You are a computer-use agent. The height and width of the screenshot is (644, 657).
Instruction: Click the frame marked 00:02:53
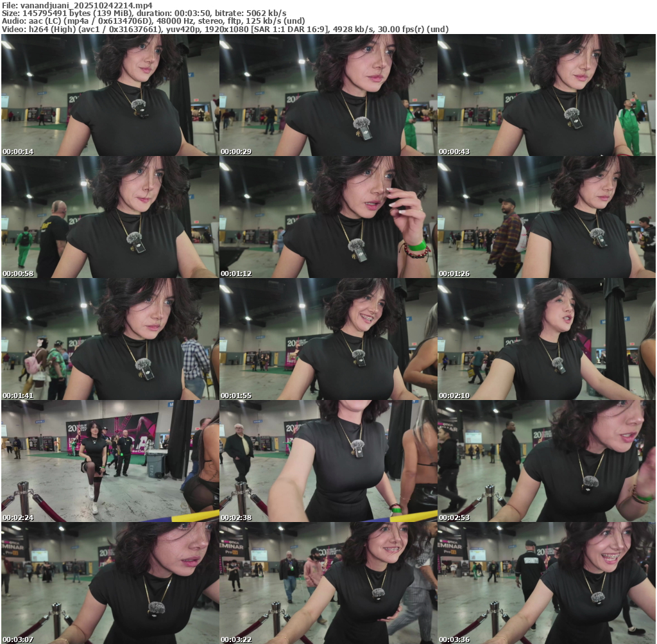[x=546, y=461]
